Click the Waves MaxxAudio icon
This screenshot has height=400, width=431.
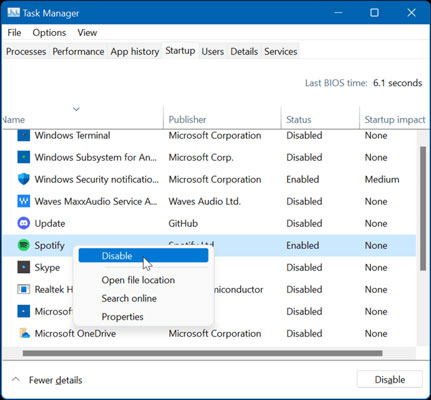point(24,201)
